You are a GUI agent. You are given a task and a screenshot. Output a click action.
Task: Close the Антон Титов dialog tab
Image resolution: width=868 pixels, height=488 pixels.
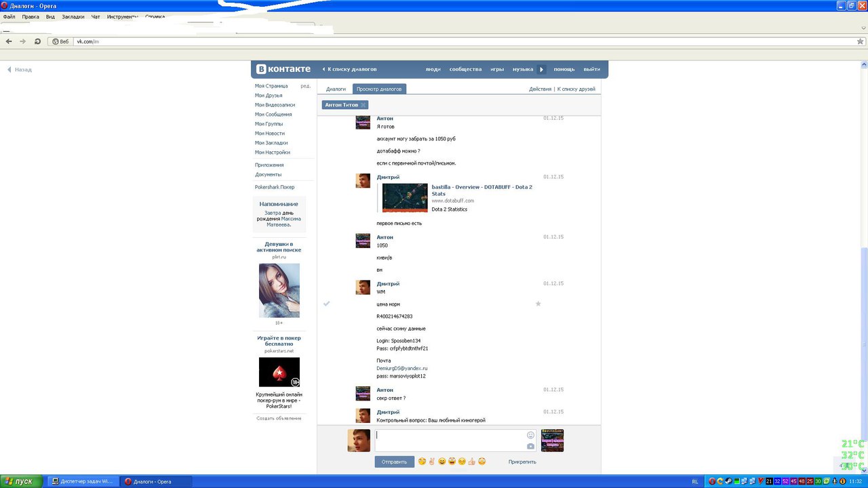coord(363,105)
